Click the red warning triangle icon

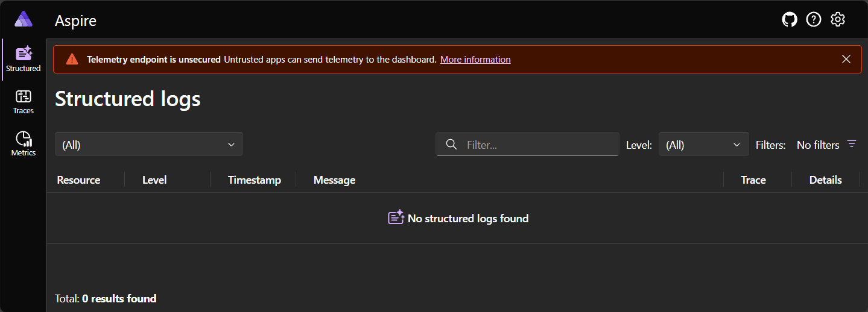click(72, 59)
